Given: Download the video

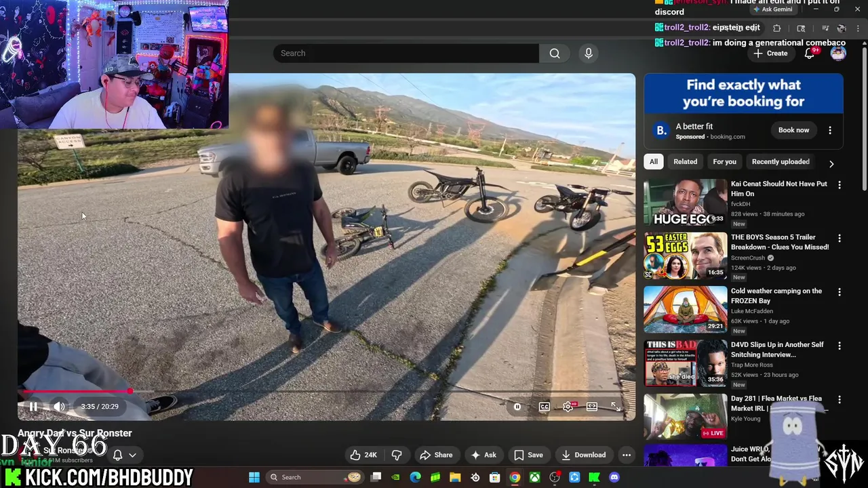Looking at the screenshot, I should 583,455.
